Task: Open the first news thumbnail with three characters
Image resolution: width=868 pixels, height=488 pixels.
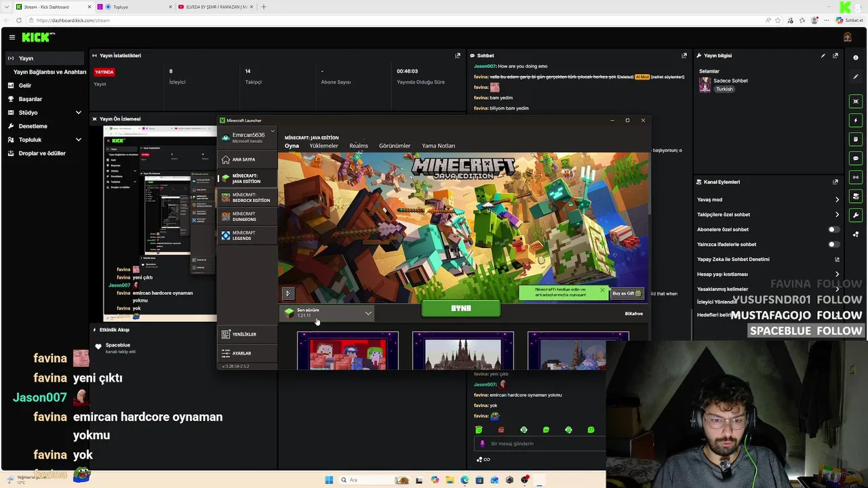Action: click(347, 350)
